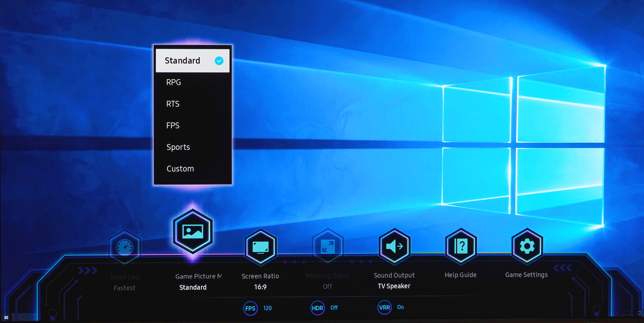Screen dimensions: 644x323
Task: Click the Game Settings label
Action: pyautogui.click(x=527, y=275)
